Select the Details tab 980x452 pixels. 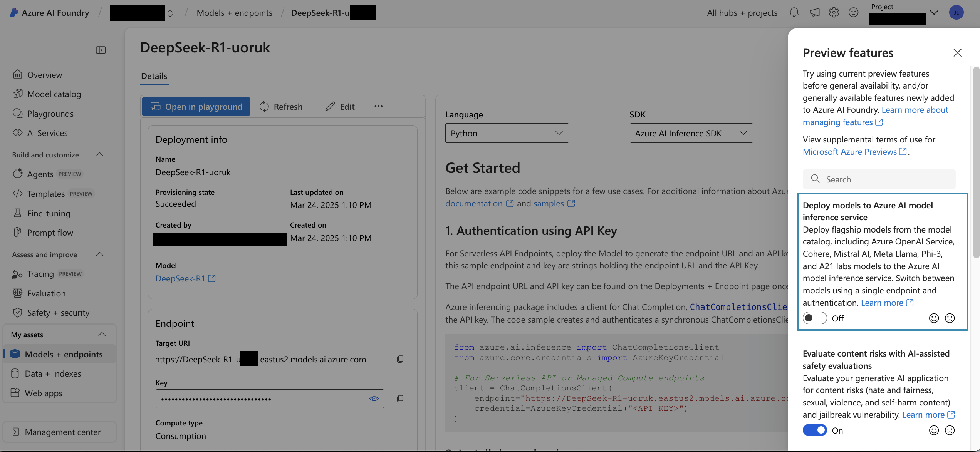[x=154, y=76]
